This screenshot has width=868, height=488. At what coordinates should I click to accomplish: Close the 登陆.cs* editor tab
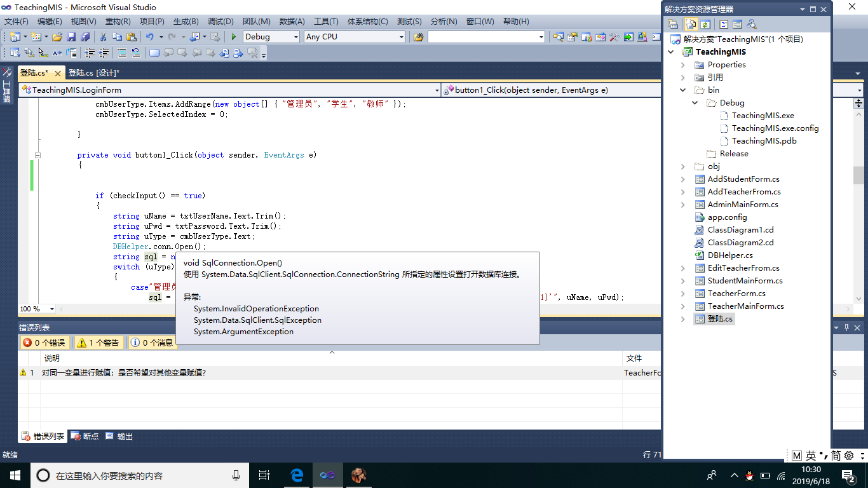57,73
